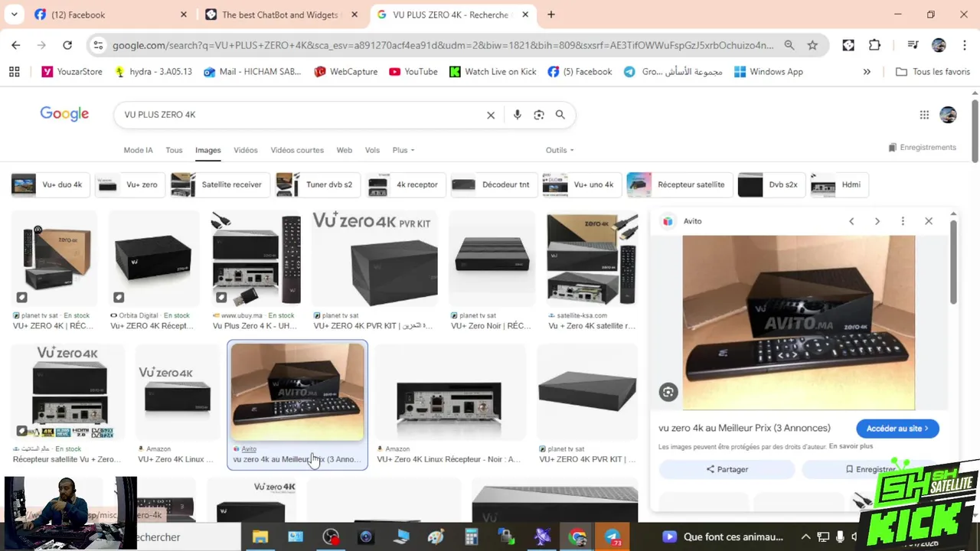Select the Vidéos search tab
Viewport: 980px width, 551px height.
point(246,150)
